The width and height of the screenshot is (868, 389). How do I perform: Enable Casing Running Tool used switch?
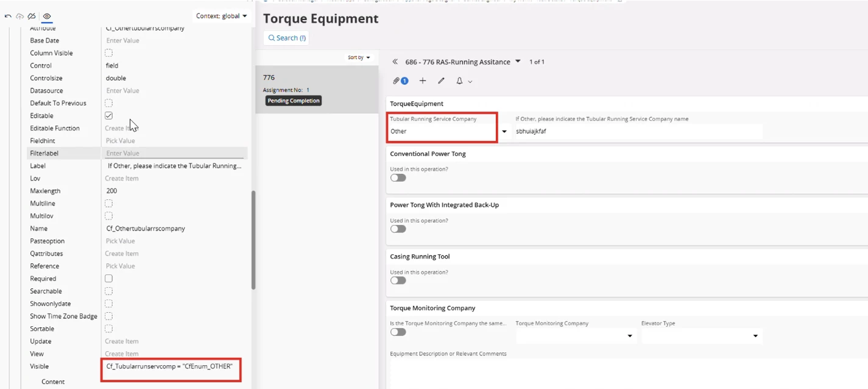point(398,280)
